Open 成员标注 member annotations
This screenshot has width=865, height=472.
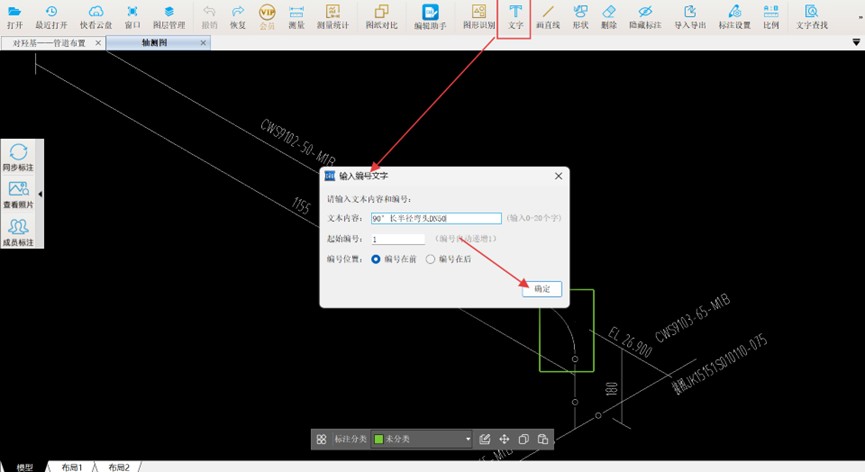point(18,232)
